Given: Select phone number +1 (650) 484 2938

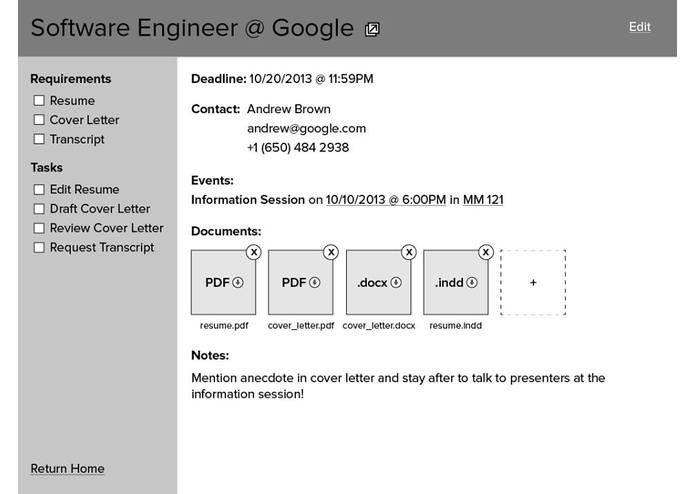Looking at the screenshot, I should click(x=298, y=148).
